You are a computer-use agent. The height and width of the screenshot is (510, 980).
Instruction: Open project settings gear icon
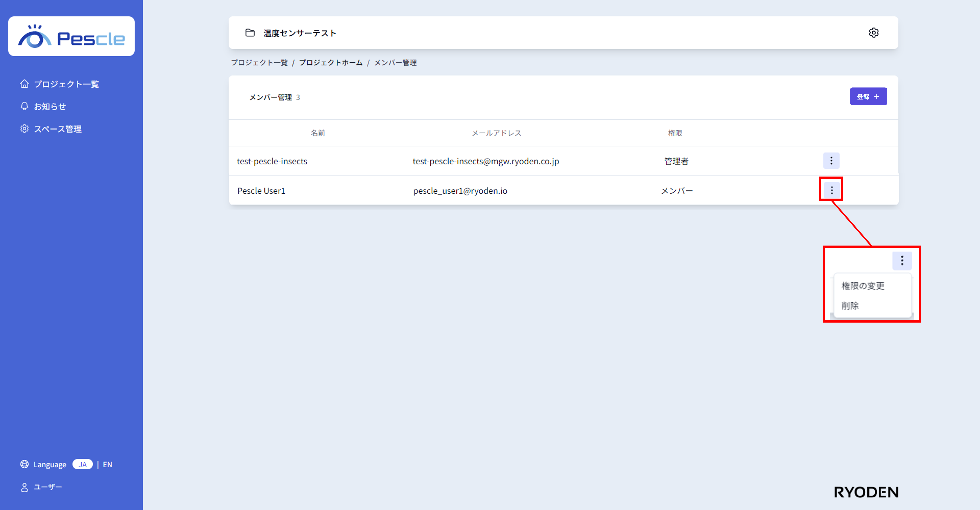pos(874,33)
